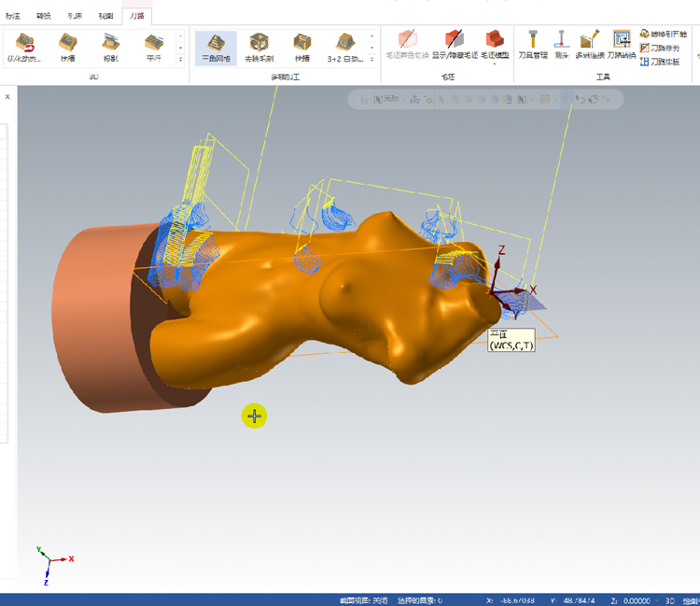Open the 刀具管理 tool manager
This screenshot has width=700, height=606.
pyautogui.click(x=533, y=45)
